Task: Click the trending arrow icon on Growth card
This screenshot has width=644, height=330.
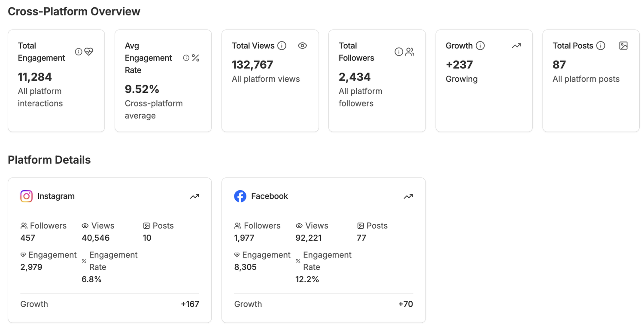Action: tap(516, 46)
